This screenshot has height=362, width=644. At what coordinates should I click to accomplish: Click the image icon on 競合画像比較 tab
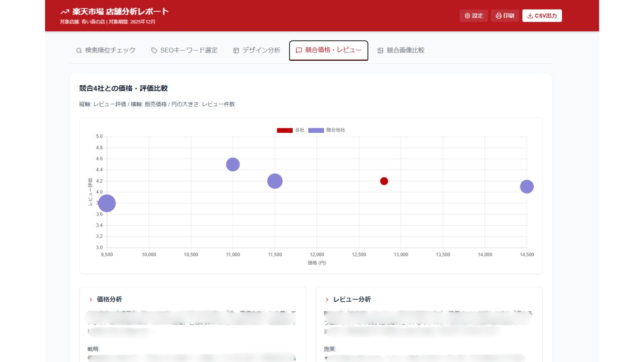[380, 51]
